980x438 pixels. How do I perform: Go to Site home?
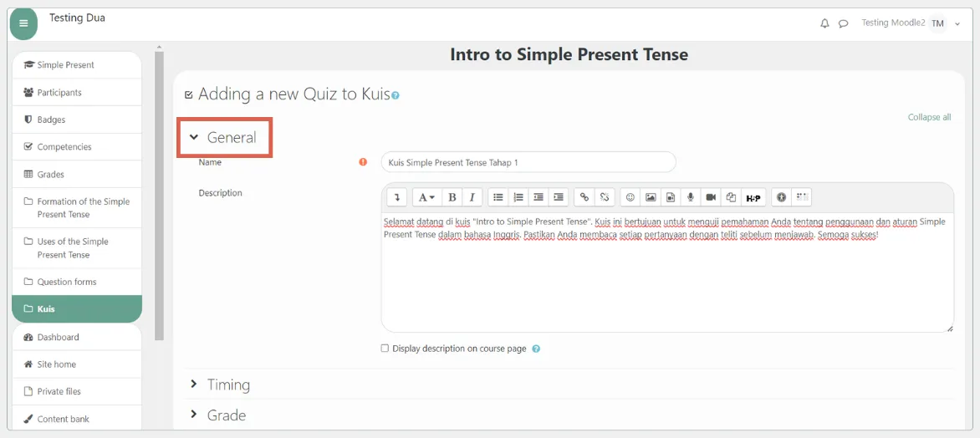[77, 364]
